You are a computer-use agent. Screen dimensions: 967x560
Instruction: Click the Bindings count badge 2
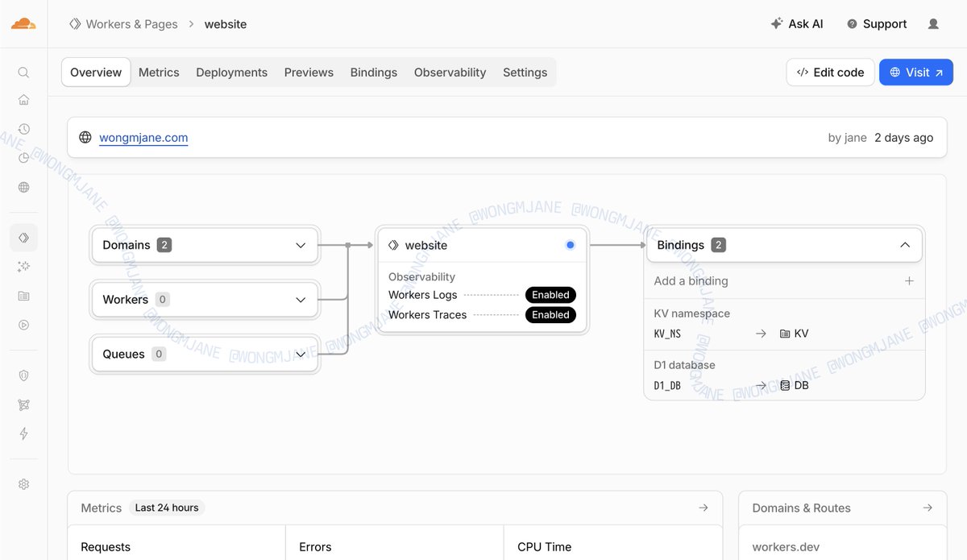(719, 245)
